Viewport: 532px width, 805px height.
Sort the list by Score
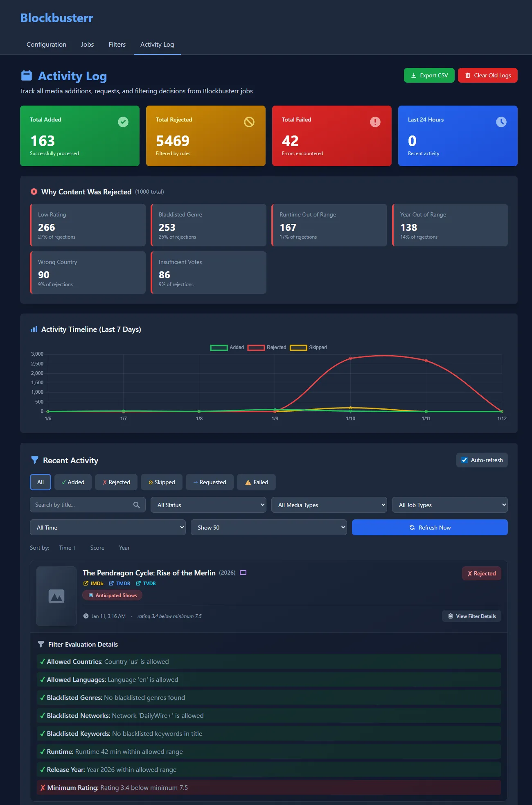97,548
